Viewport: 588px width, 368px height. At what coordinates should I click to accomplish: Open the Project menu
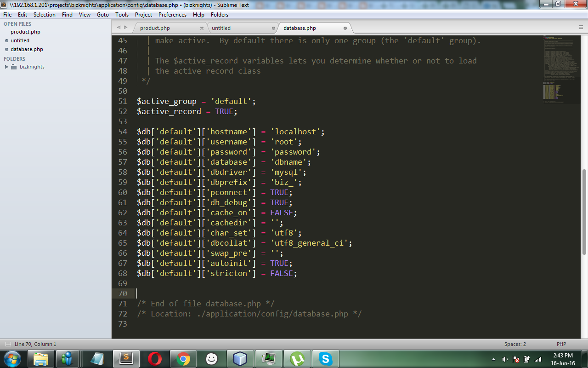(x=144, y=15)
